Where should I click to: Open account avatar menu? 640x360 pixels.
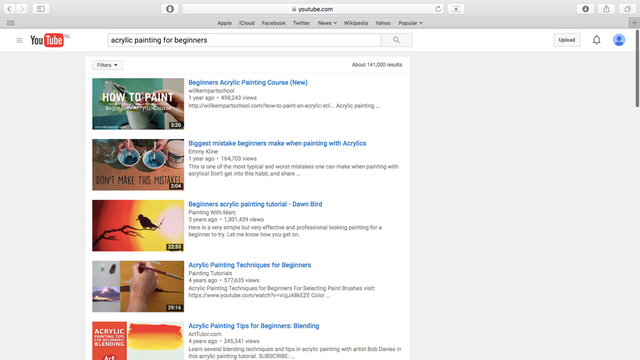coord(619,40)
